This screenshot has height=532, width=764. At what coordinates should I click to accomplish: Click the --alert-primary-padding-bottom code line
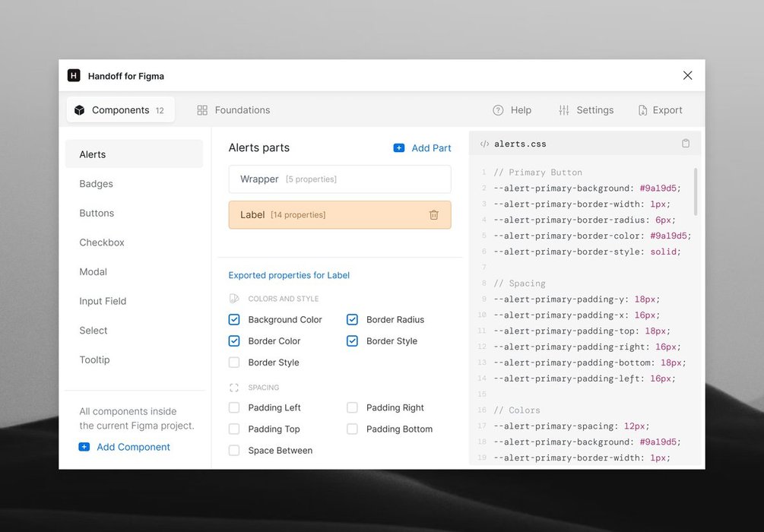[590, 363]
